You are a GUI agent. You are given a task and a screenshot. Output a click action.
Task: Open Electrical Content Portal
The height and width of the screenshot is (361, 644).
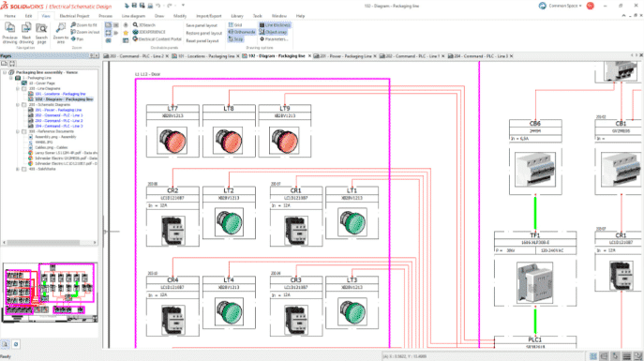click(x=157, y=39)
